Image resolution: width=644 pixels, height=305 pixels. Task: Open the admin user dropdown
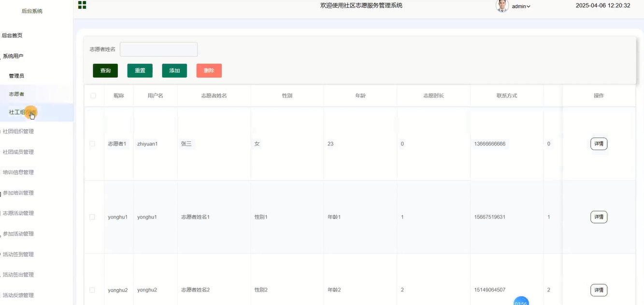[521, 6]
